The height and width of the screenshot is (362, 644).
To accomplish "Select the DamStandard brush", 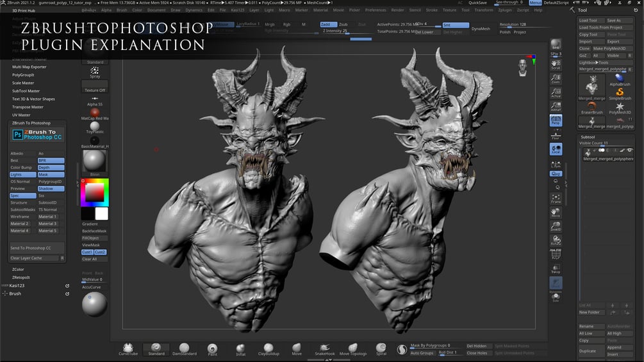I will (185, 349).
